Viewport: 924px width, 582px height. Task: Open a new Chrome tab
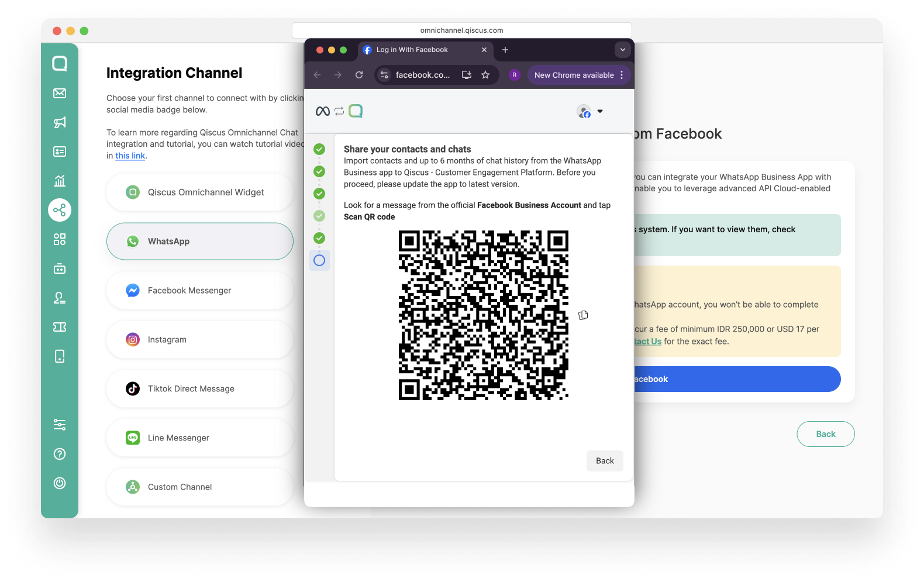tap(505, 50)
